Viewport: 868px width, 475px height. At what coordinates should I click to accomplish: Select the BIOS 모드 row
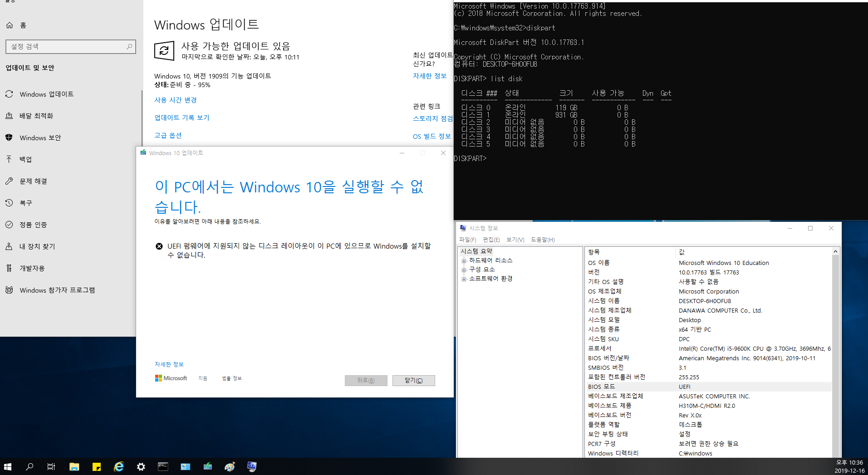pyautogui.click(x=708, y=387)
